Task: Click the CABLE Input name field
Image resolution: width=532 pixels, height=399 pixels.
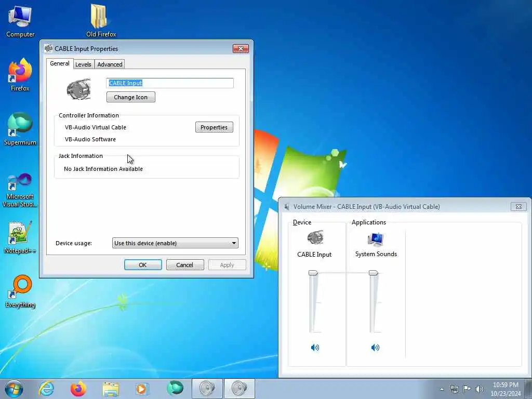Action: (170, 83)
